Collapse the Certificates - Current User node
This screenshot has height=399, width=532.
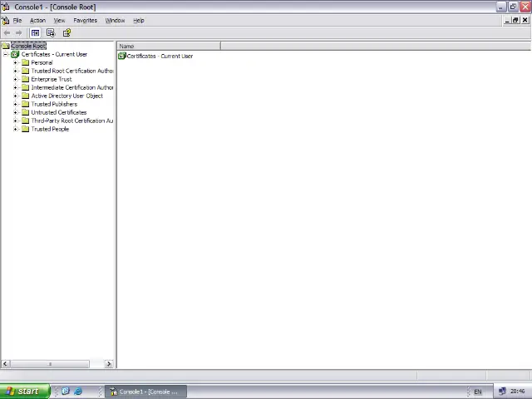(x=6, y=54)
